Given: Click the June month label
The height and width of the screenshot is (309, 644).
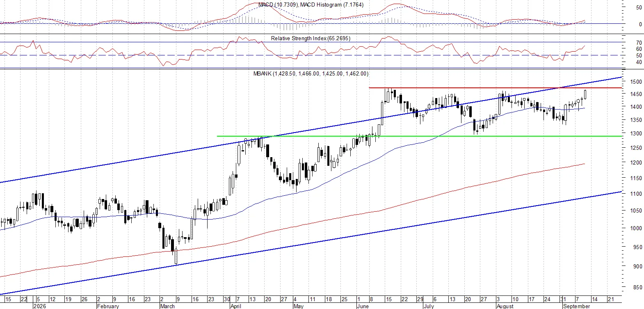Looking at the screenshot, I should click(x=363, y=306).
